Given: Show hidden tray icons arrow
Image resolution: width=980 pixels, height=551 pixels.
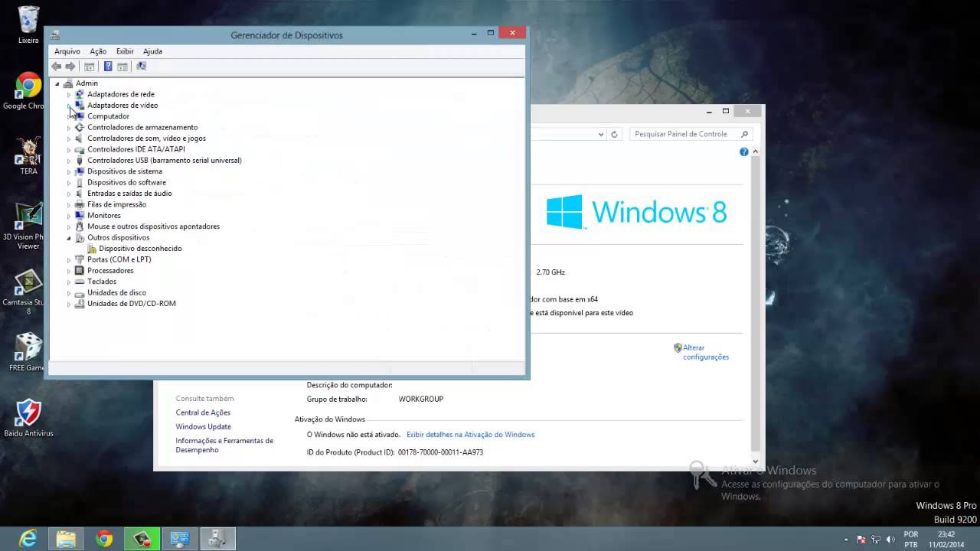Looking at the screenshot, I should tap(846, 540).
